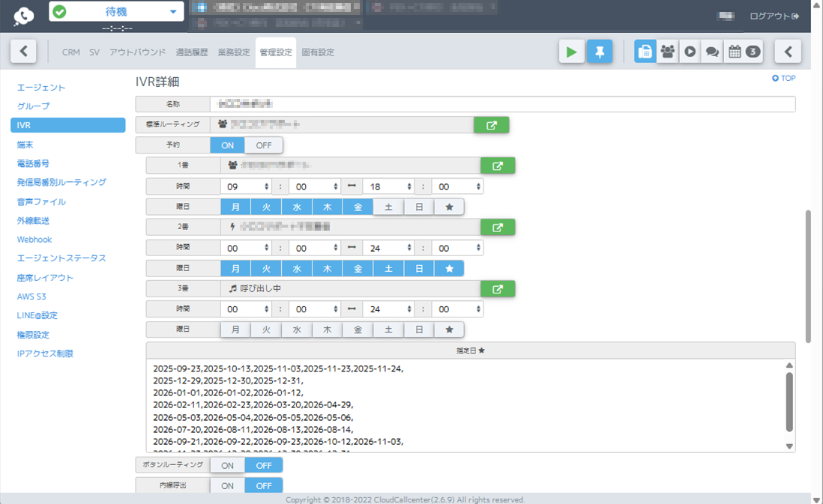
Task: Open the 待機 status dropdown
Action: coord(117,11)
